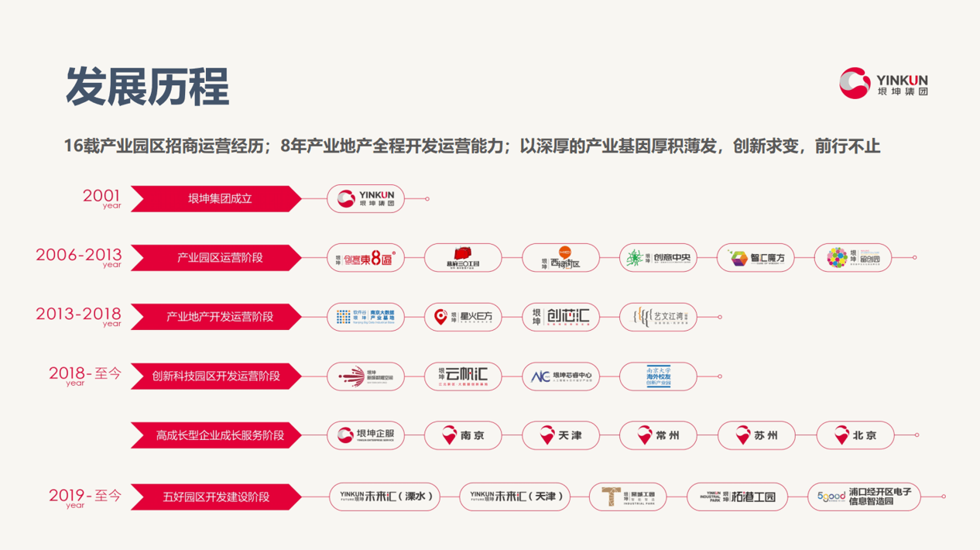
Task: Select the 创芯汇 logo badge
Action: (x=560, y=317)
